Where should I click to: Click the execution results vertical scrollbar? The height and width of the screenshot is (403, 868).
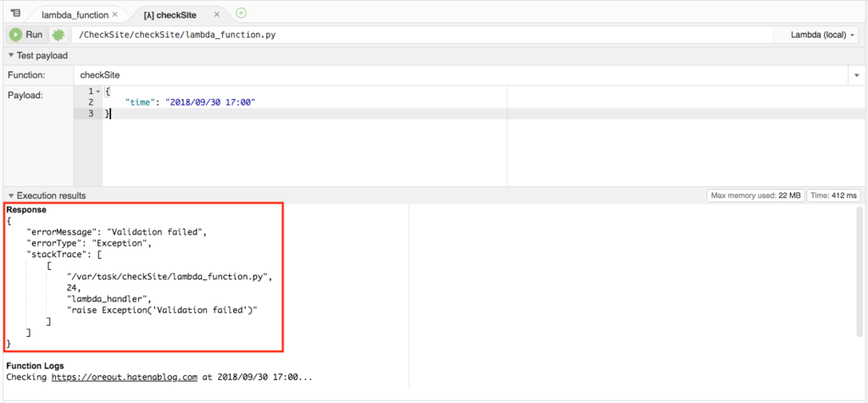point(860,271)
